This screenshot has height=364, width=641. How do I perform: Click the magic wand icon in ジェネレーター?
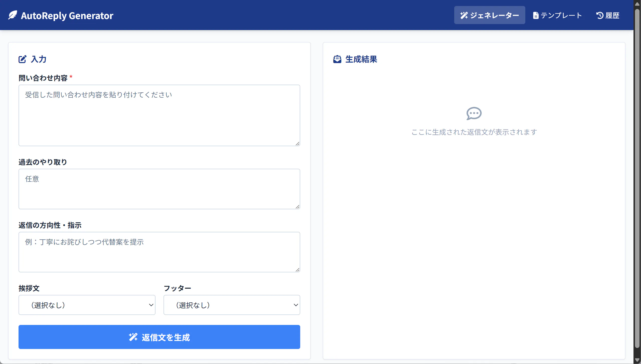464,15
